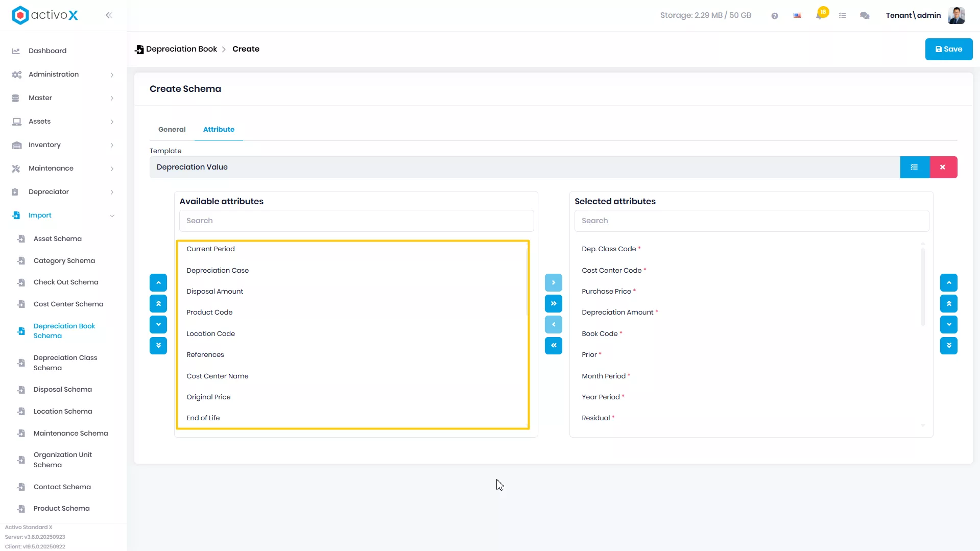Open Depreciation Class Schema
980x551 pixels.
pos(65,363)
